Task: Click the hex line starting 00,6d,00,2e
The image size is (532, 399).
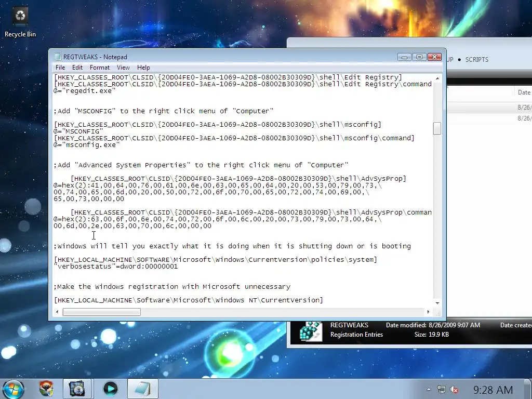Action: click(132, 226)
